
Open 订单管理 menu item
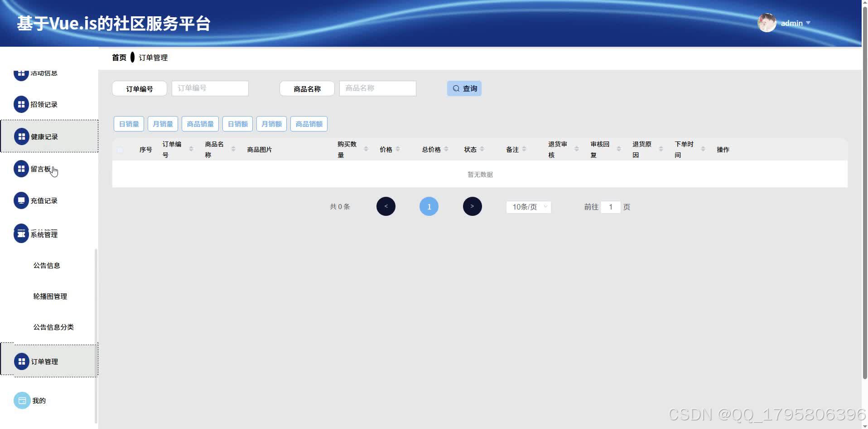tap(49, 361)
